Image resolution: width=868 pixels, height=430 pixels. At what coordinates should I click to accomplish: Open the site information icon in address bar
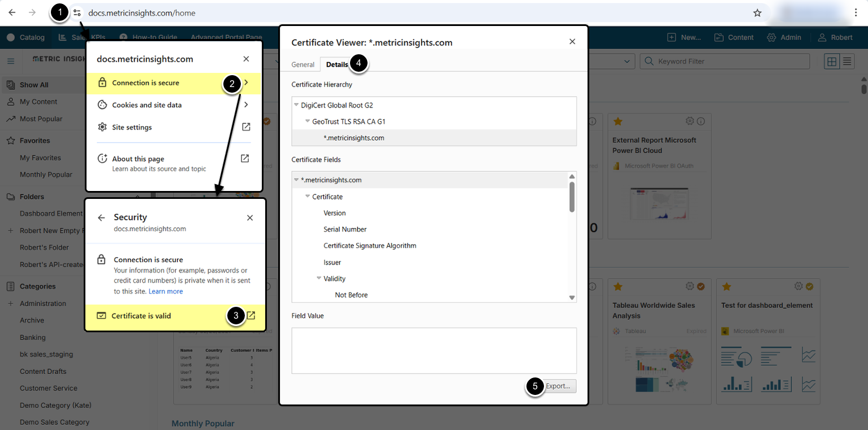pyautogui.click(x=77, y=13)
